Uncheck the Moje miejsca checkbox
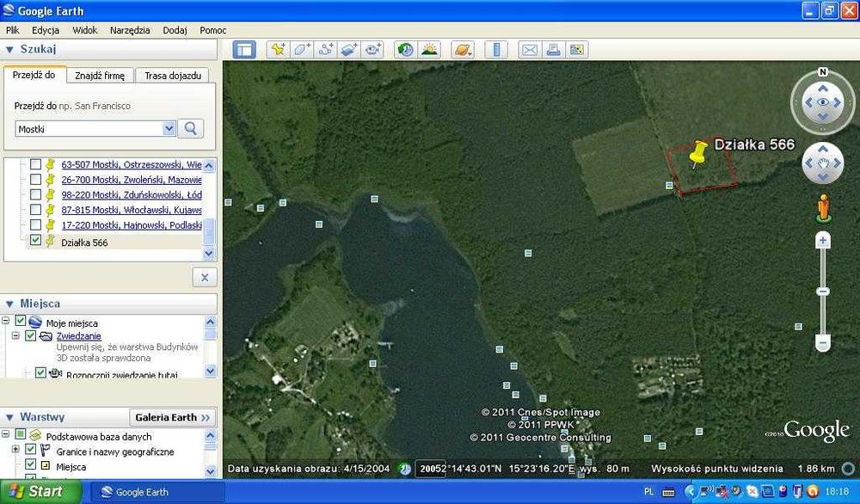 pos(21,321)
